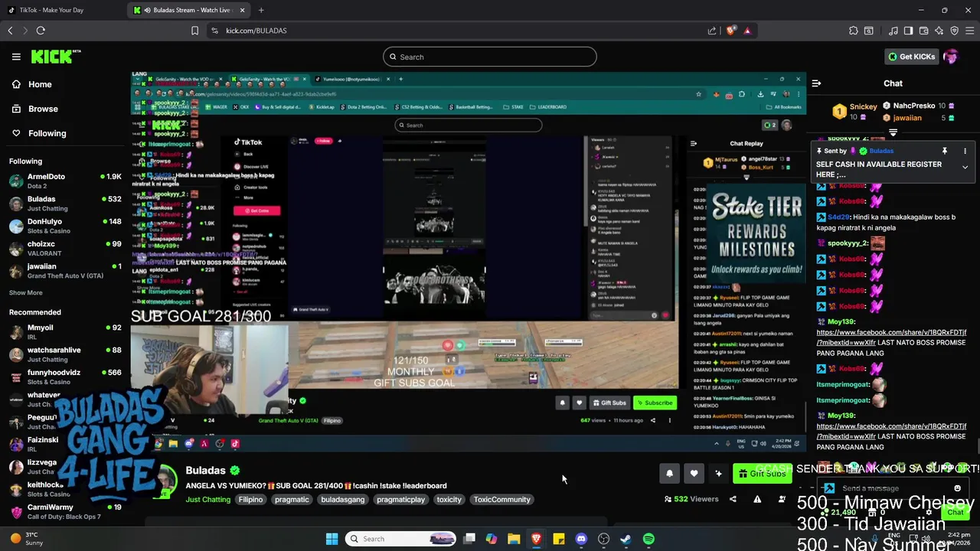Image resolution: width=980 pixels, height=551 pixels.
Task: Click the Gift Subs button
Action: click(762, 474)
